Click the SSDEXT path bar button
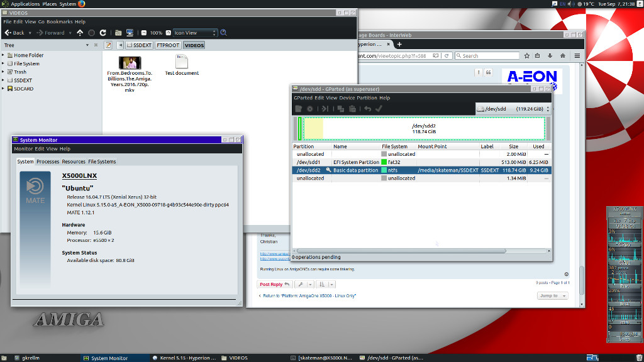 (139, 45)
